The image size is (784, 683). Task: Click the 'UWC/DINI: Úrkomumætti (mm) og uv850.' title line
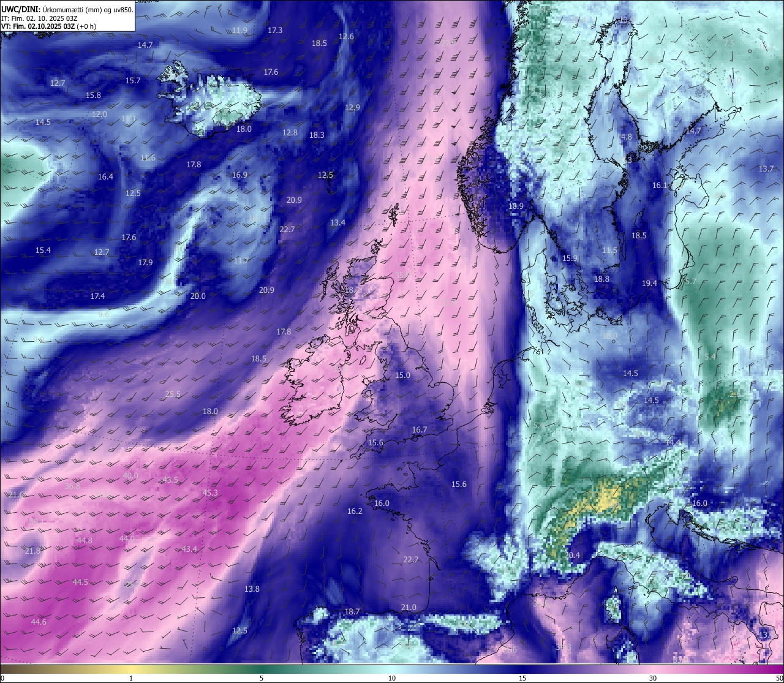67,9
